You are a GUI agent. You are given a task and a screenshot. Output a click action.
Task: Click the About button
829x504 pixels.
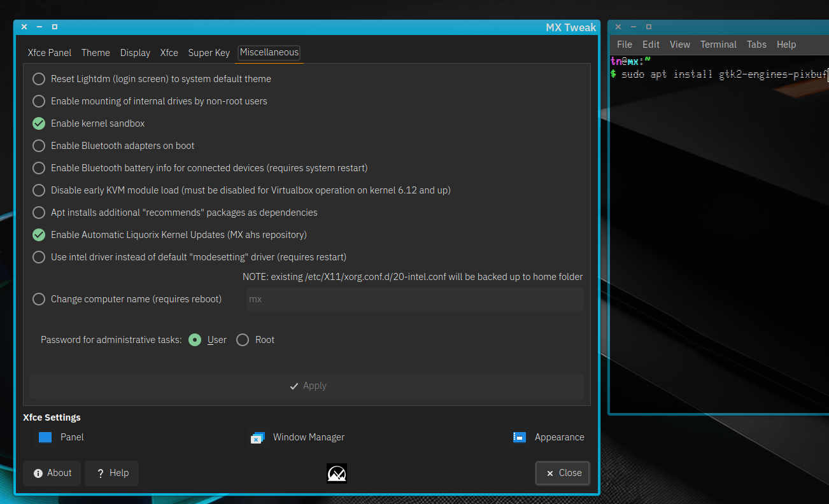(x=52, y=473)
